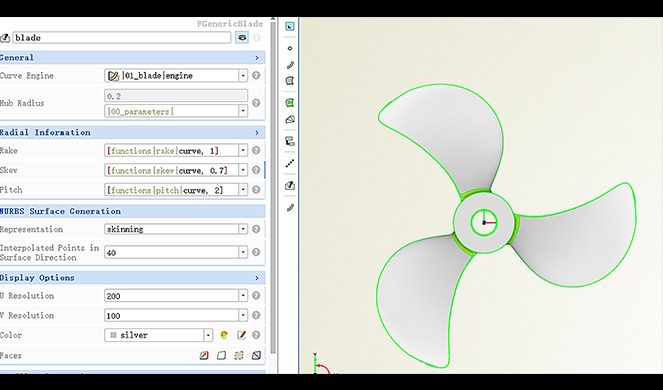The width and height of the screenshot is (663, 390).
Task: Choose the upper curve creation tool icon
Action: click(290, 65)
